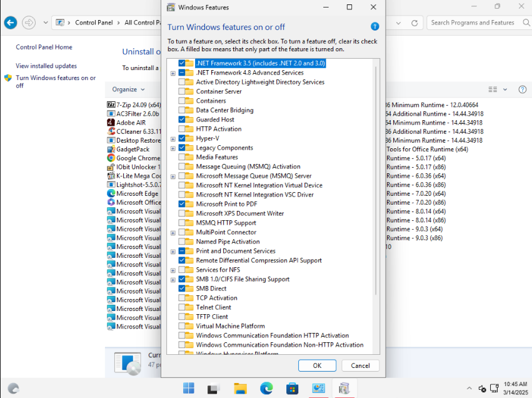This screenshot has width=532, height=398.
Task: Click the taskbar clock and date
Action: pos(515,388)
